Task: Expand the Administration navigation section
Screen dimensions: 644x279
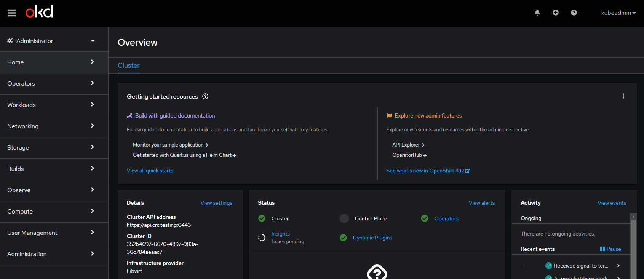Action: tap(54, 254)
